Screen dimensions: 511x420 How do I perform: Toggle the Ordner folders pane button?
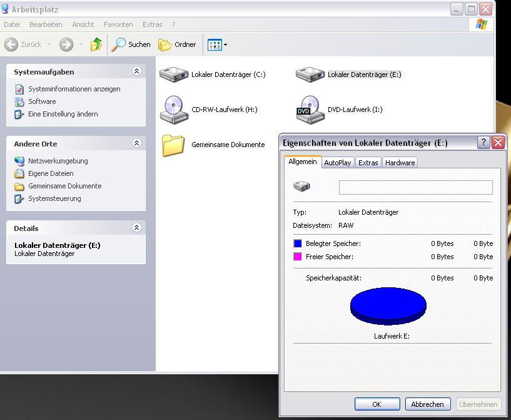(177, 44)
